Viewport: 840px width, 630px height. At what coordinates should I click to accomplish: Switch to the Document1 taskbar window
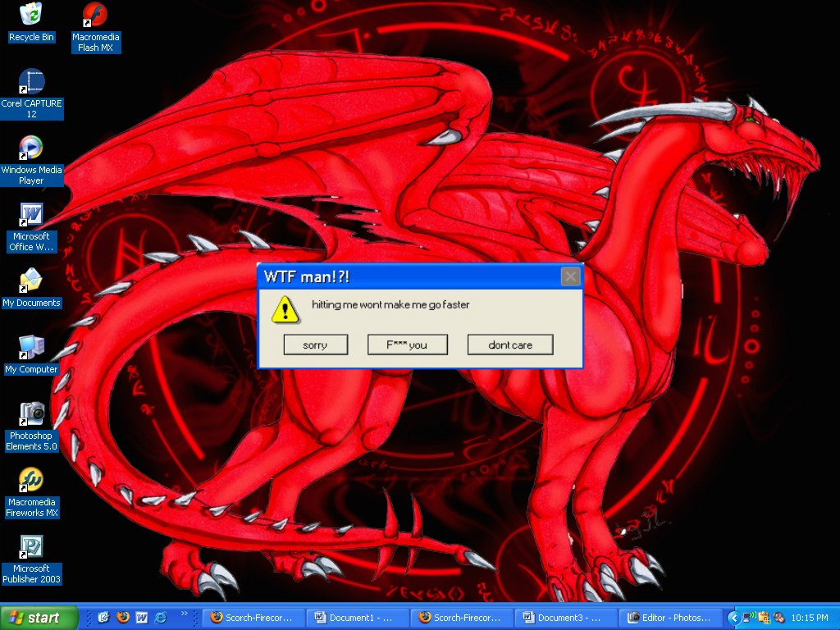(358, 618)
